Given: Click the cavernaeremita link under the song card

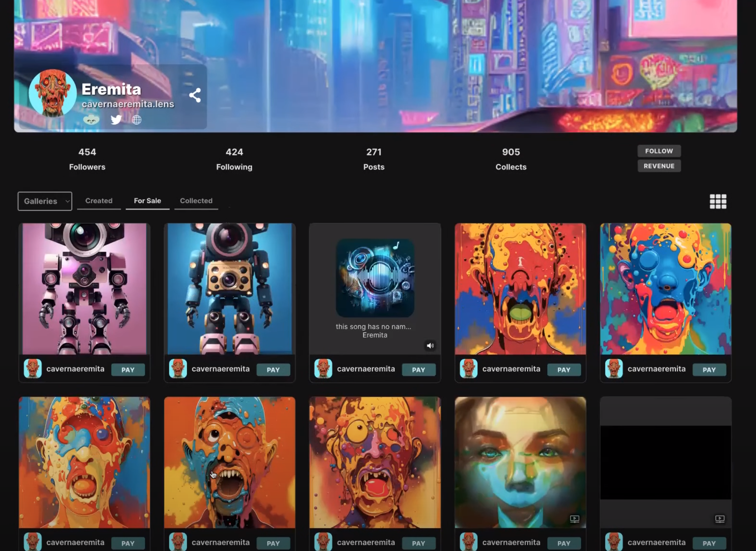Looking at the screenshot, I should tap(366, 369).
